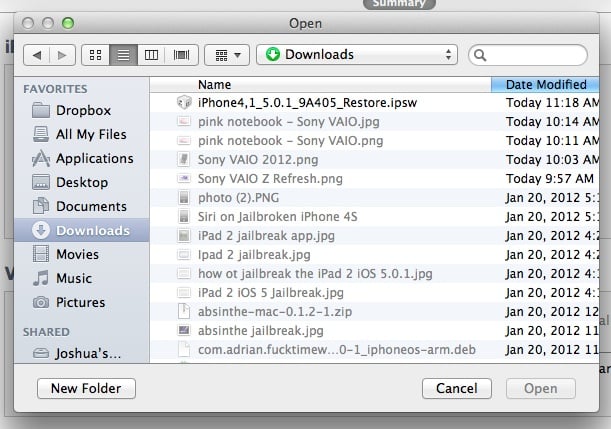Select iPad 2 iOS 5 Jailbreak.jpg
The width and height of the screenshot is (611, 429).
pos(374,293)
